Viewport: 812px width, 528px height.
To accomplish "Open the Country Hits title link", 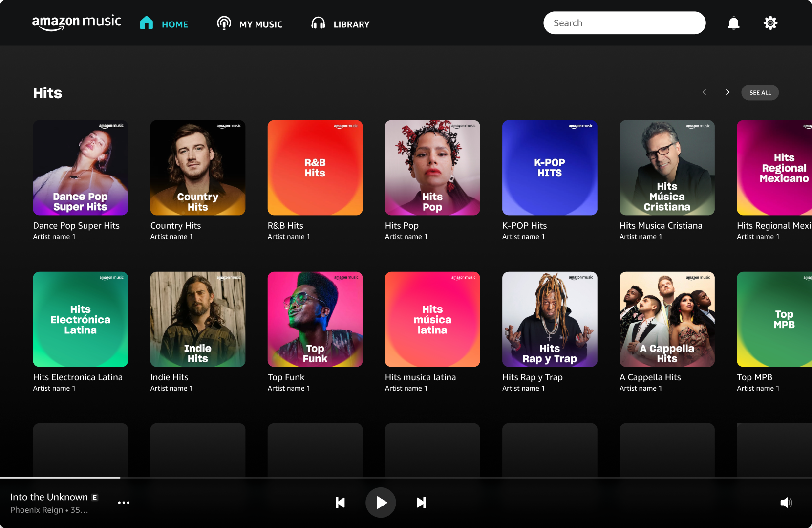I will [175, 226].
